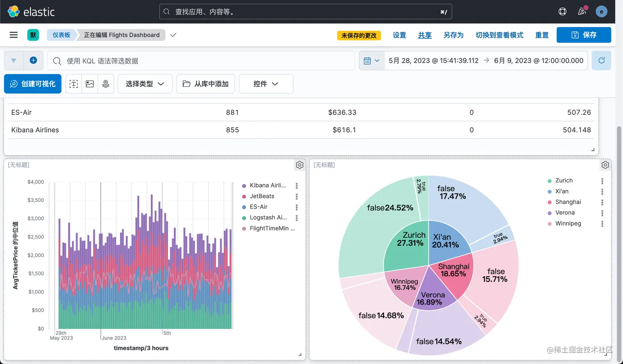The image size is (623, 364).
Task: Click the Elastic logo
Action: click(31, 12)
